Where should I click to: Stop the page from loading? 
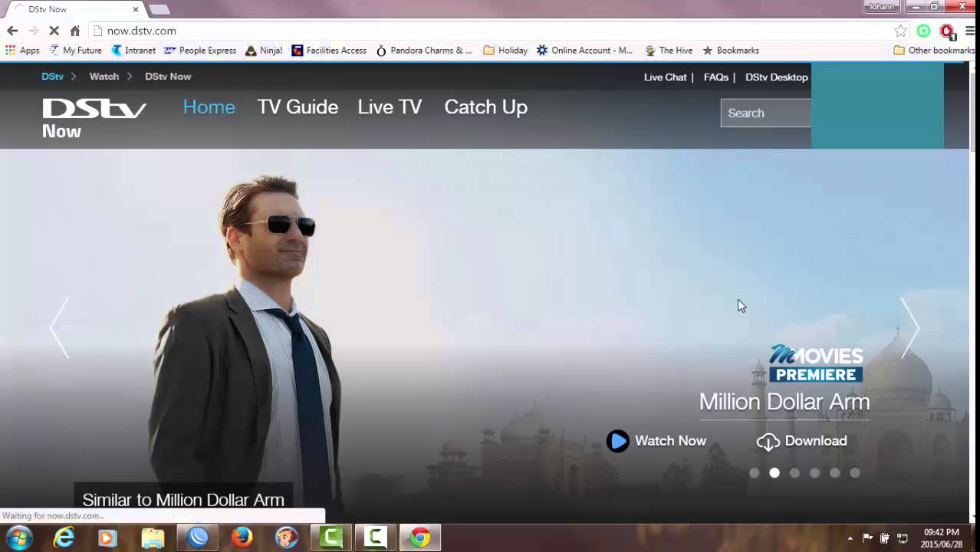click(x=54, y=31)
